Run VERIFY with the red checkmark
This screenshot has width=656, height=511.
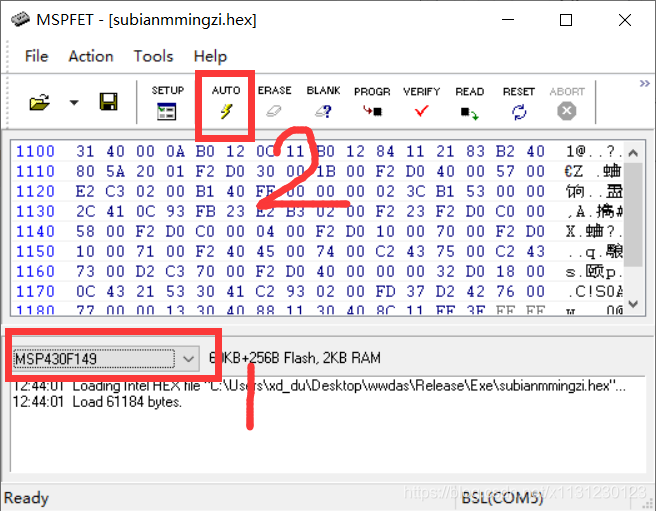tap(421, 103)
